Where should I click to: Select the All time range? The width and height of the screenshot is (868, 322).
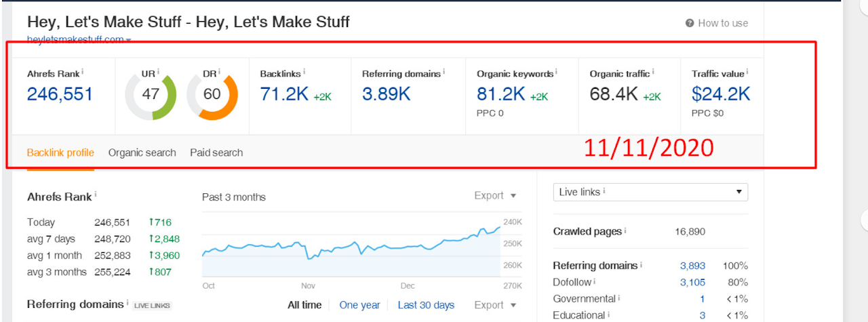coord(304,305)
